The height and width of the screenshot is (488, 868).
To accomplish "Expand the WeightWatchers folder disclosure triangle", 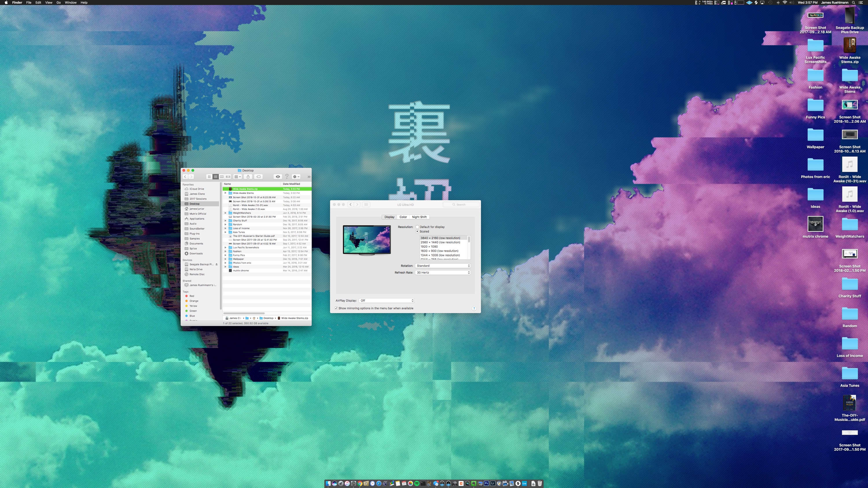I will pos(225,213).
